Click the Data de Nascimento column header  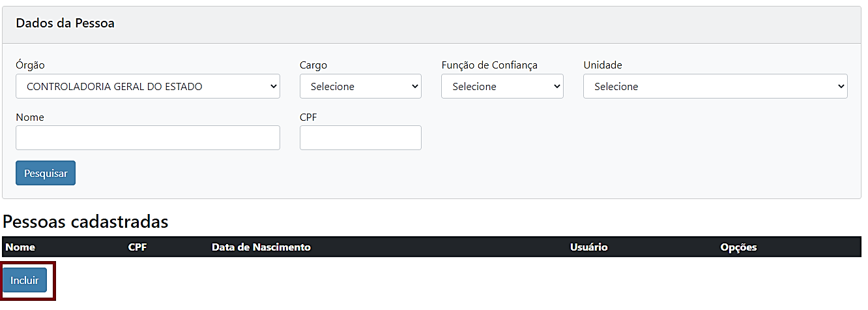[261, 247]
